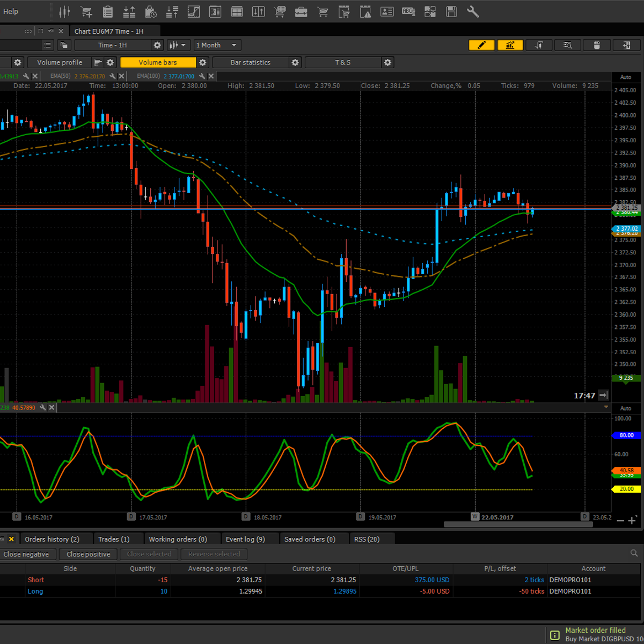Toggle Auto scale on the price axis
The height and width of the screenshot is (644, 644).
(626, 77)
